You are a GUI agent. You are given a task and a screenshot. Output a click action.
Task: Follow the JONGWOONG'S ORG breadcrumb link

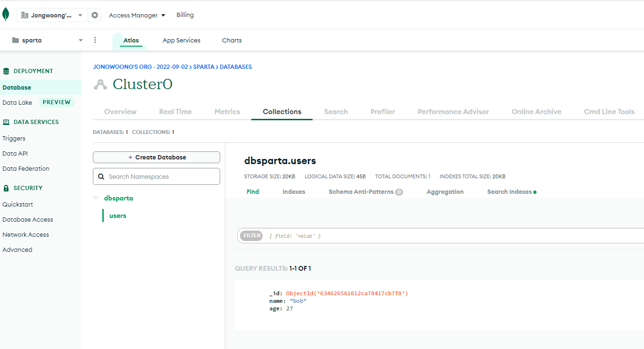coord(140,67)
